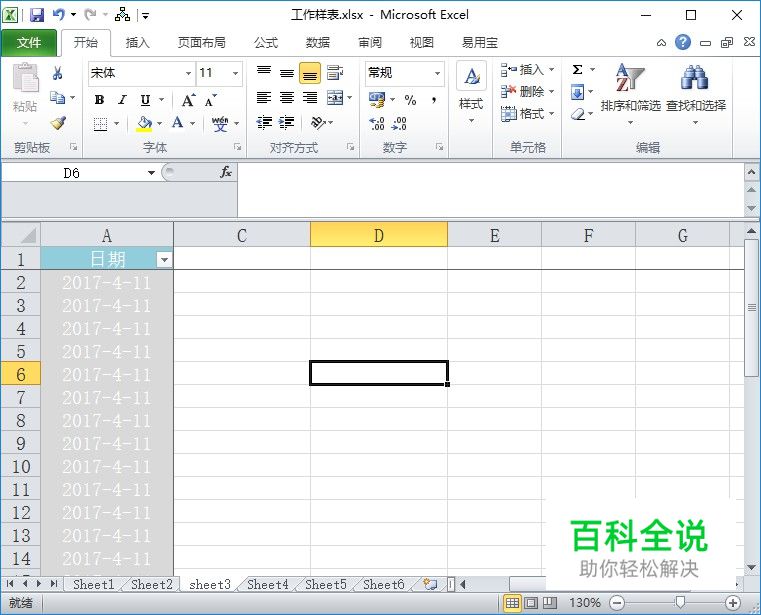761x615 pixels.
Task: Switch to the 页面布局 tab
Action: click(x=202, y=43)
